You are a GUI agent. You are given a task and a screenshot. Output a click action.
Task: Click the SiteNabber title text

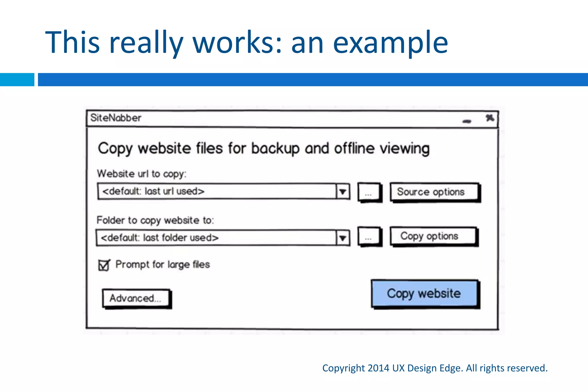click(116, 118)
